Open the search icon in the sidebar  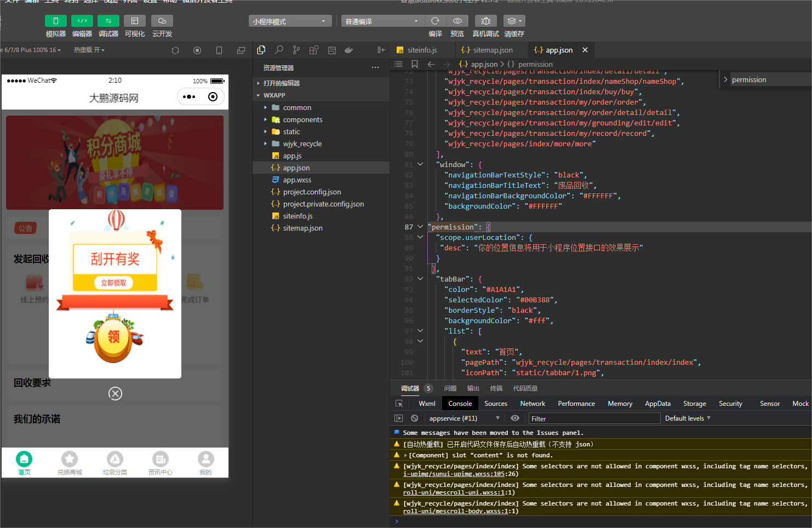click(279, 50)
